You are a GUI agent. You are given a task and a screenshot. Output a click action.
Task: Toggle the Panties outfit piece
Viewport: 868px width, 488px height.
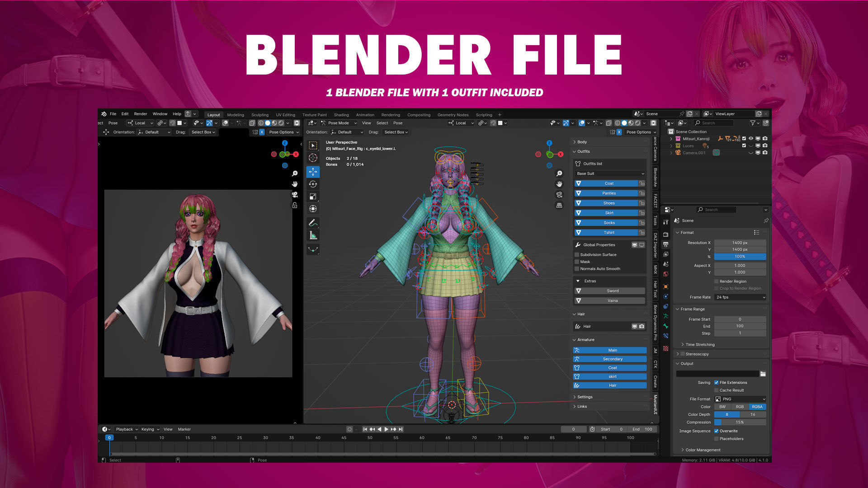click(x=606, y=193)
